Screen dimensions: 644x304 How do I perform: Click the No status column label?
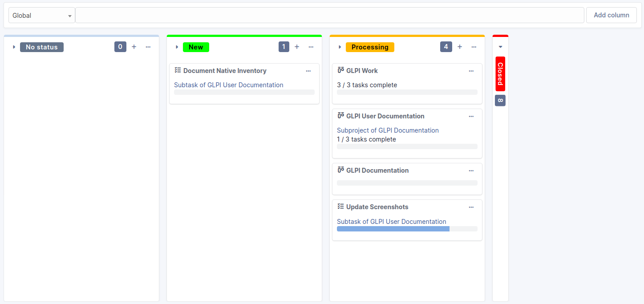(42, 47)
